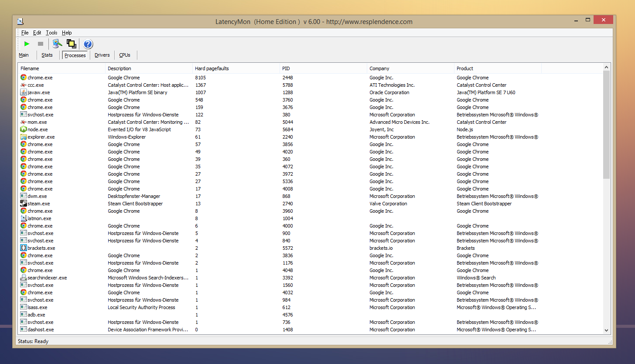Click the ccc.exe Catalyst icon
Screen dimensions: 635x364
[x=24, y=85]
